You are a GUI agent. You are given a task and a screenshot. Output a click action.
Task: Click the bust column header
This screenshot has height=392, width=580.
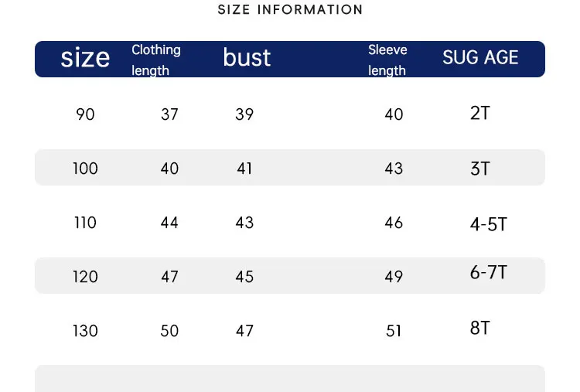tap(247, 57)
